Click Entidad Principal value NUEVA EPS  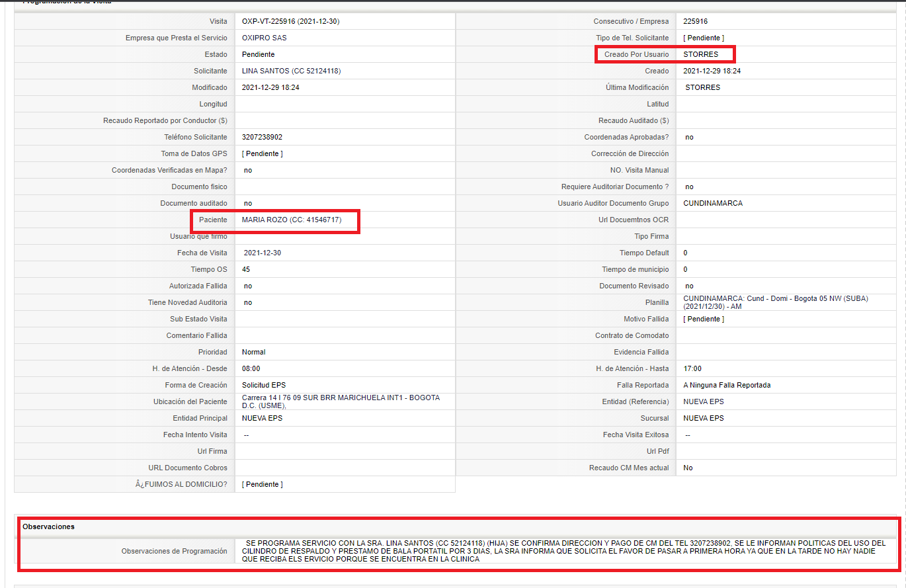coord(263,418)
